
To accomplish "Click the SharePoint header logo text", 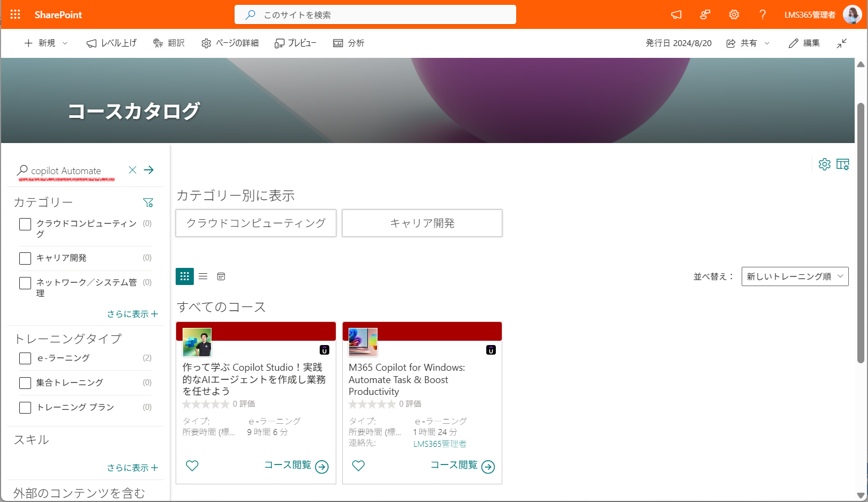I will (x=58, y=14).
